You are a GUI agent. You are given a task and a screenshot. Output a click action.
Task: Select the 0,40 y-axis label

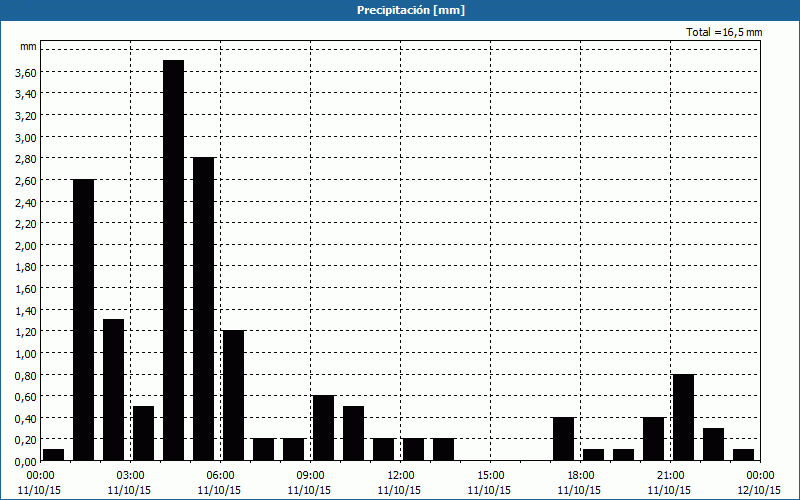point(26,419)
